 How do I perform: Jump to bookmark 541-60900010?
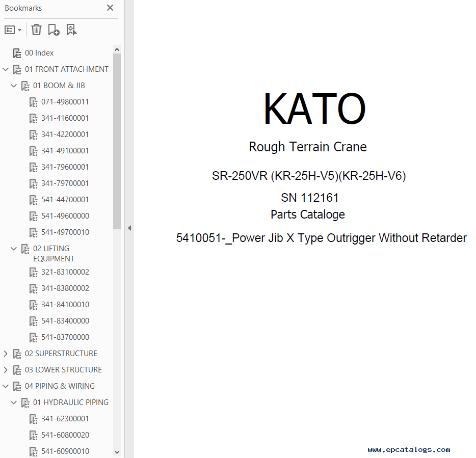[65, 451]
